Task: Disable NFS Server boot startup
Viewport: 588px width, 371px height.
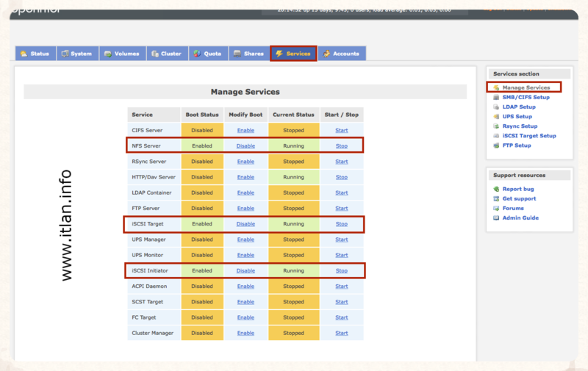Action: pyautogui.click(x=245, y=145)
